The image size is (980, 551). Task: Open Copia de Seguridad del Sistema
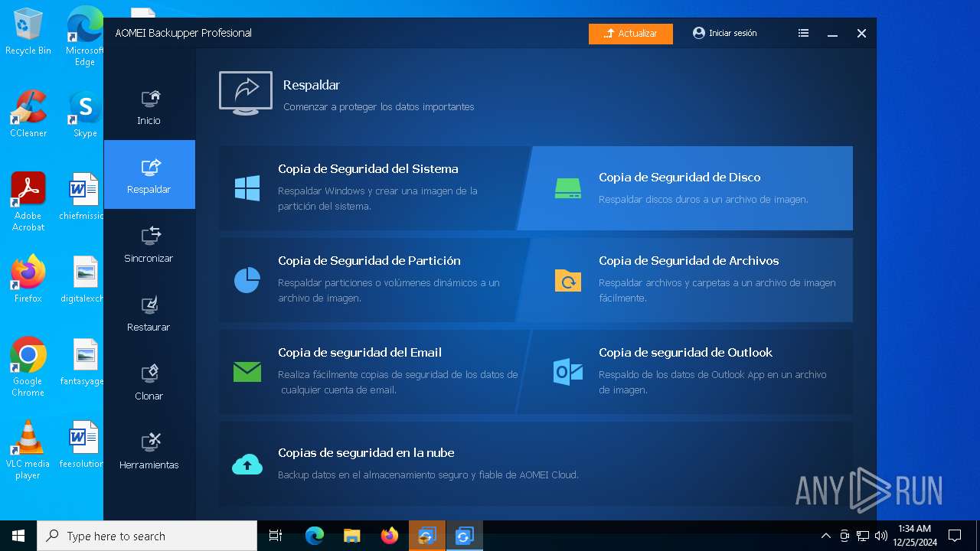pos(371,188)
